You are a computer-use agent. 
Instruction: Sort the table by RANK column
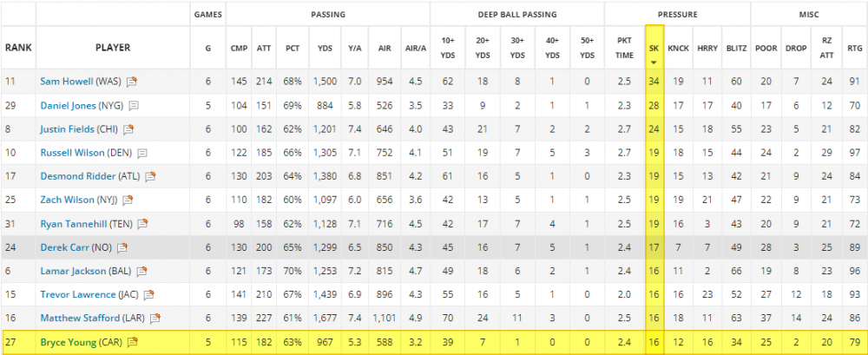pos(20,47)
